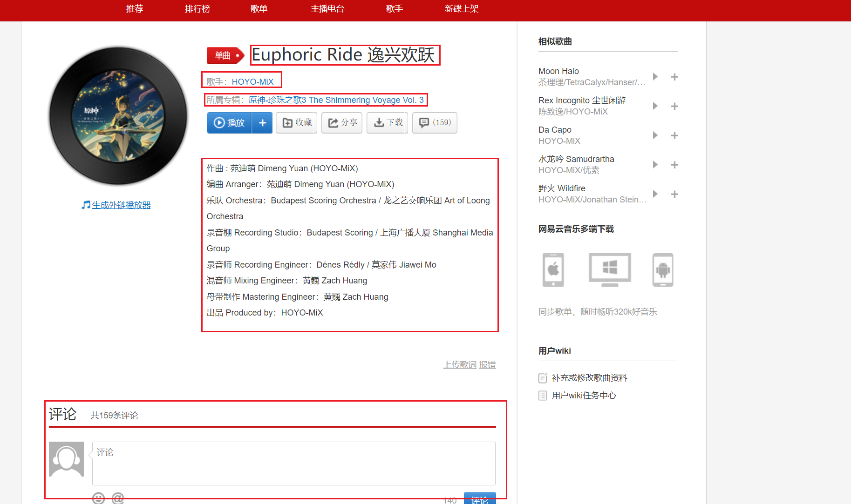Add 水龙吟 Samudrartha to playlist
The image size is (851, 504).
[674, 165]
